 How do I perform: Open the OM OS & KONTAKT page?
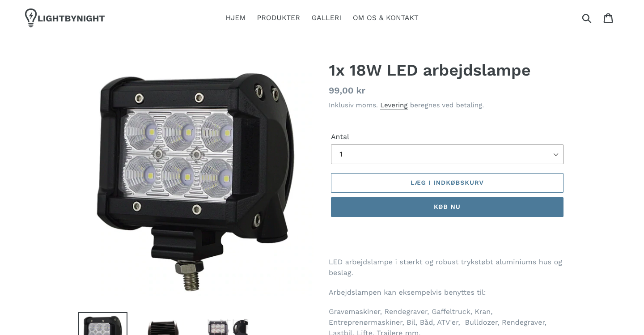click(x=386, y=18)
